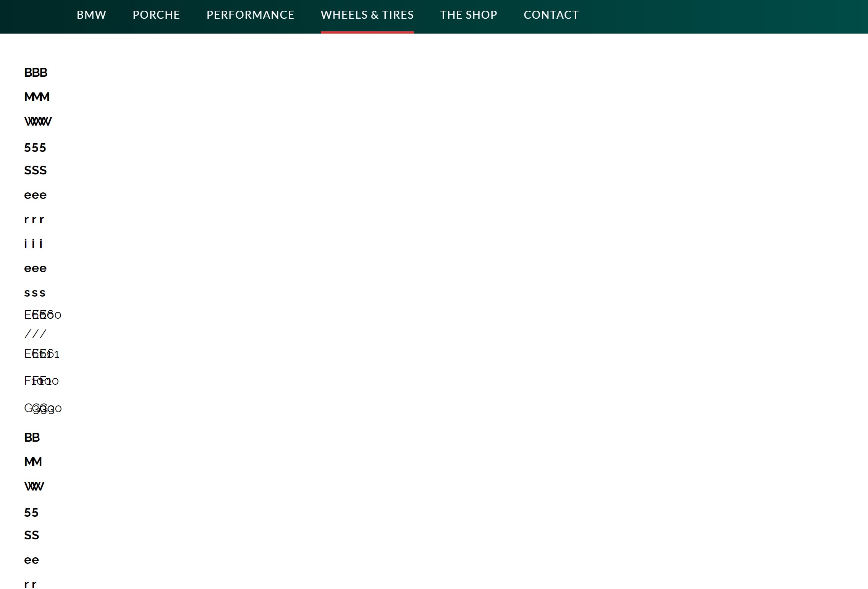Click the '///' slashes text line
This screenshot has width=868, height=589.
(x=35, y=334)
